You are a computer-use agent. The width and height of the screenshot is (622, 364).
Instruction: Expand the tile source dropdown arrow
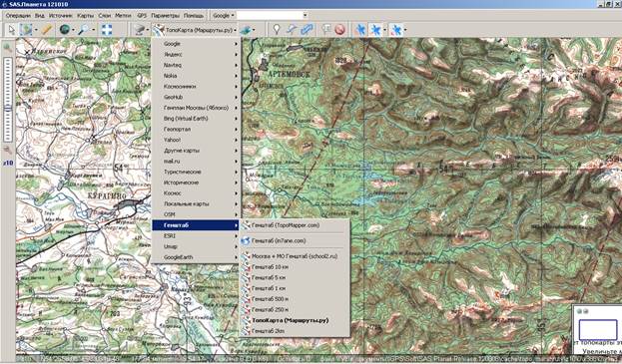coord(147,30)
